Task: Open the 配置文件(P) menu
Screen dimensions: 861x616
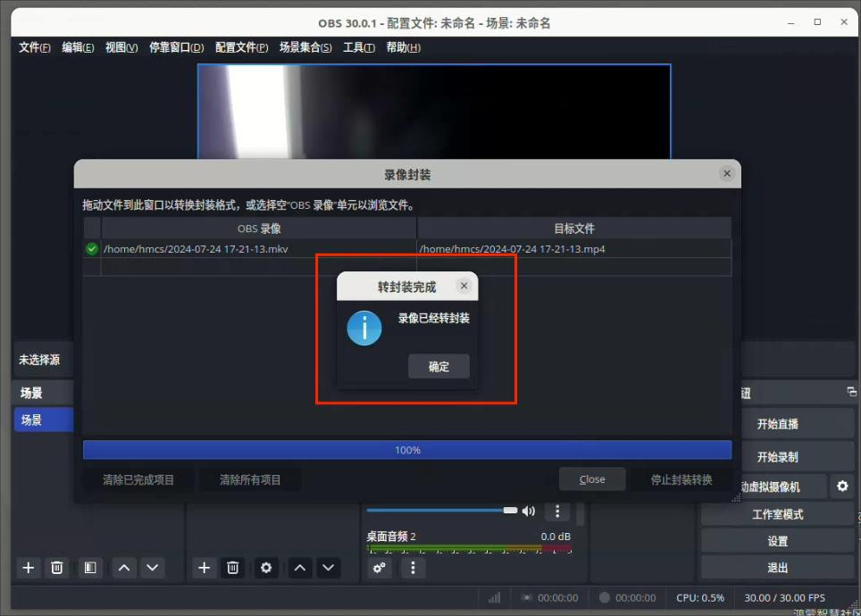Action: [x=242, y=48]
